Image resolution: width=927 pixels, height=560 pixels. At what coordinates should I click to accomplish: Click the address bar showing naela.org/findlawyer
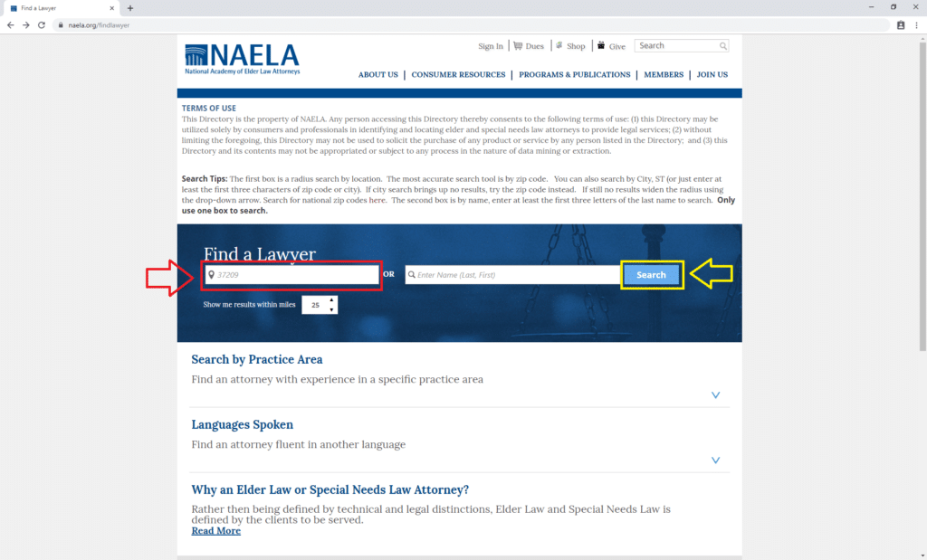[473, 24]
